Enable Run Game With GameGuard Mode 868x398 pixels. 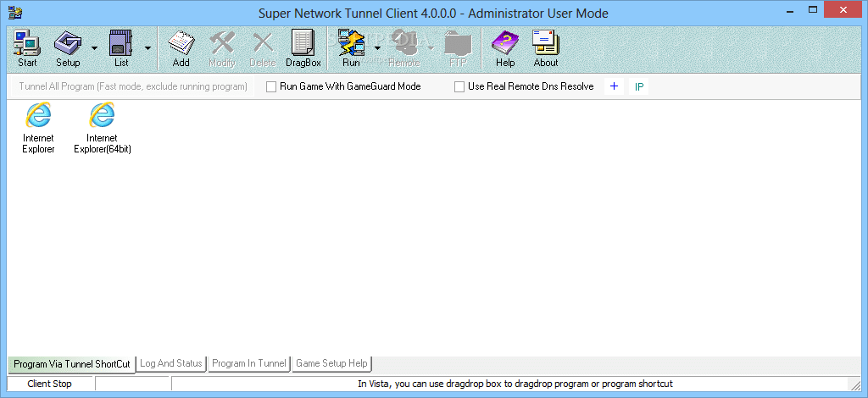271,86
